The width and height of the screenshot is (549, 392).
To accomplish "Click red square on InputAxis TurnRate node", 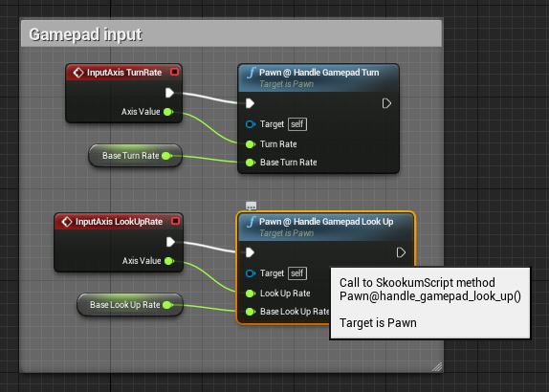I will [x=174, y=72].
